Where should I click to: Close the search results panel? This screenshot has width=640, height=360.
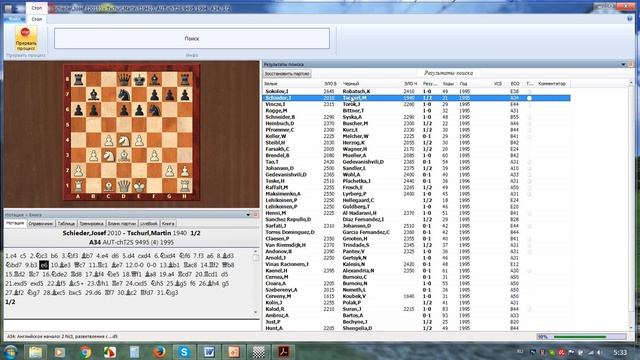[x=630, y=64]
